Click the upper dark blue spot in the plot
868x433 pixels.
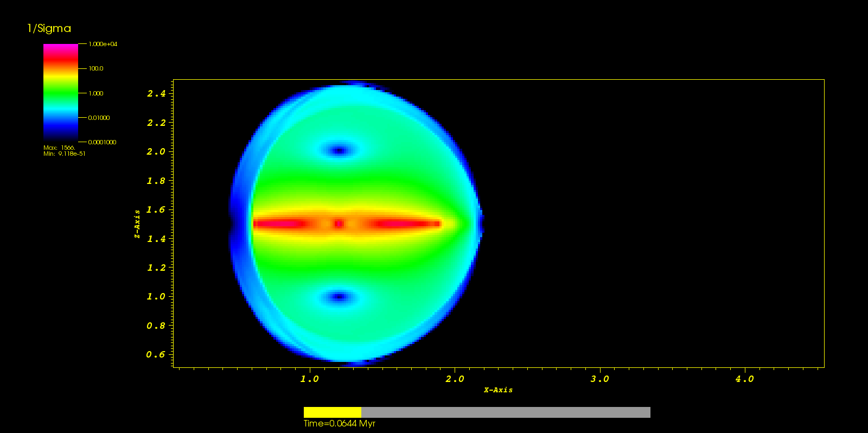(x=339, y=150)
